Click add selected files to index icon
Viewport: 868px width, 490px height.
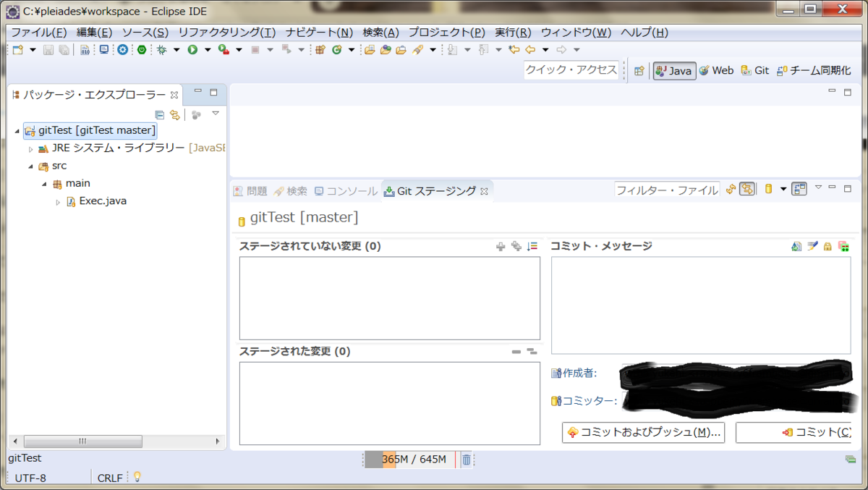click(501, 247)
